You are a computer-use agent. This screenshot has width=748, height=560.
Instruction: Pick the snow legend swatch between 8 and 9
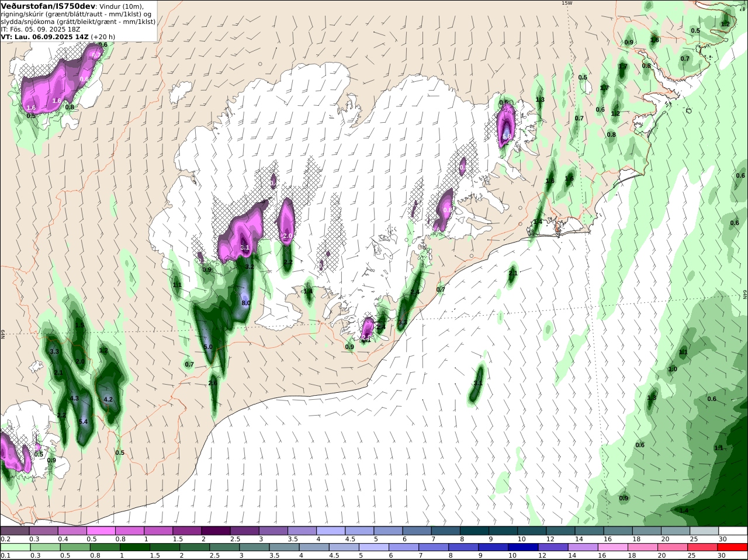click(x=473, y=531)
